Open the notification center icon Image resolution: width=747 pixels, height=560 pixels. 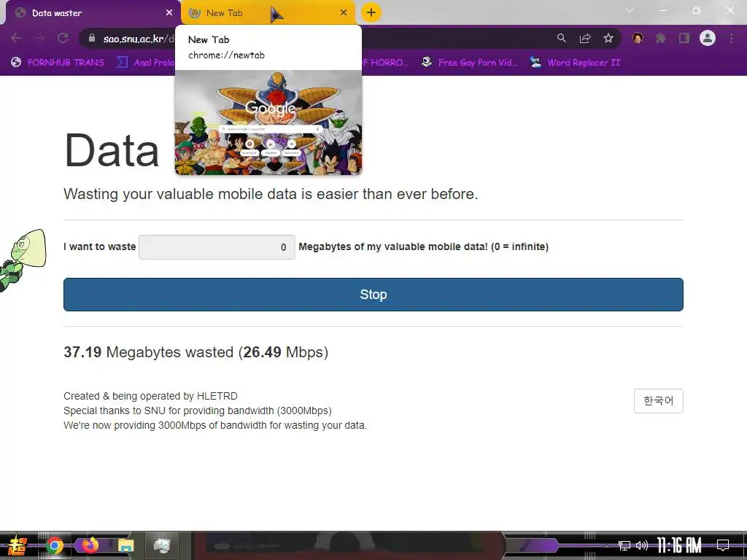point(723,545)
